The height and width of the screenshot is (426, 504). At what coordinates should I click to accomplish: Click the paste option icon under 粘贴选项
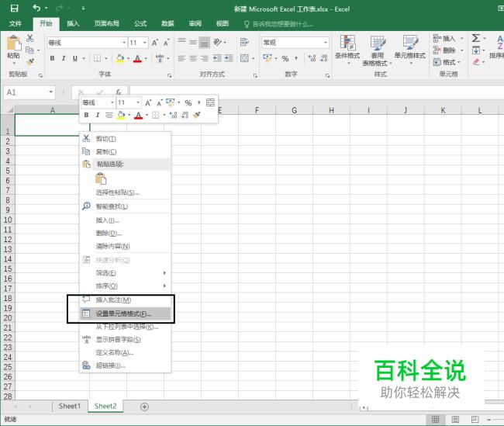click(101, 178)
